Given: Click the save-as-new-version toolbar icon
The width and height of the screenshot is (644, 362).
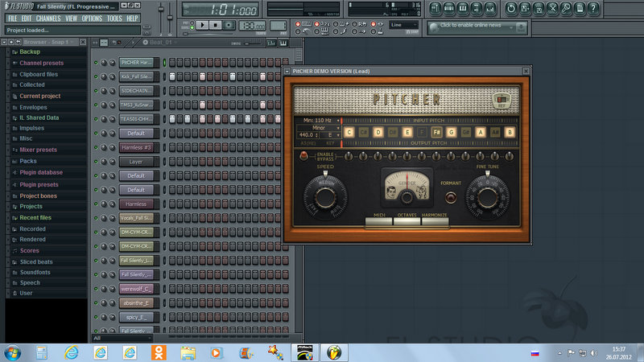Looking at the screenshot, I should click(525, 8).
